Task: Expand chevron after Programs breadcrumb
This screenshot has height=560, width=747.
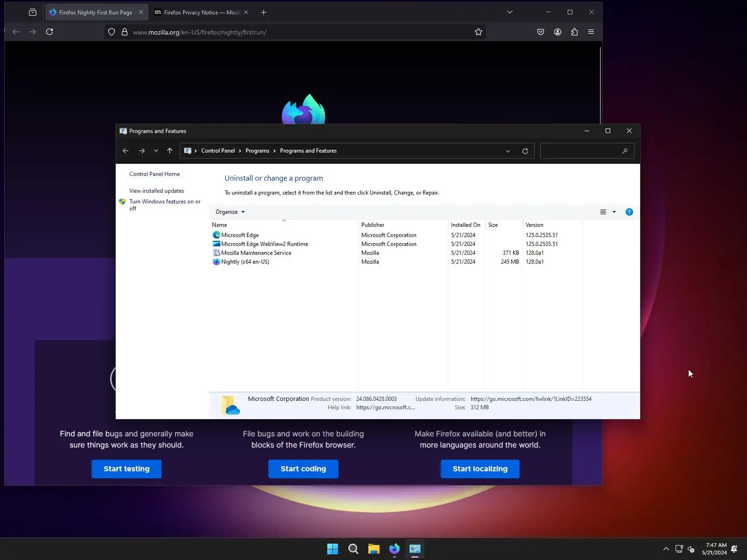Action: click(275, 151)
